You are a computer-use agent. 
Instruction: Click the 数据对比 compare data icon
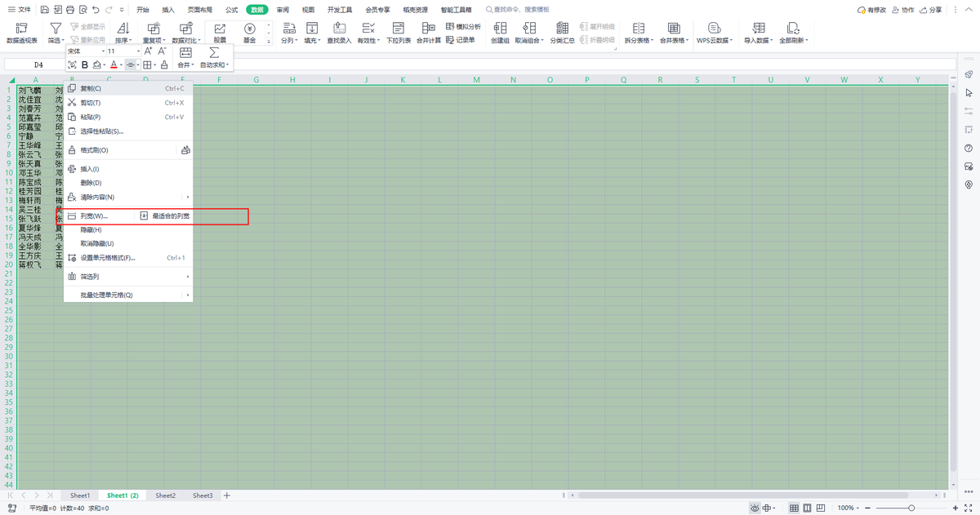point(185,29)
